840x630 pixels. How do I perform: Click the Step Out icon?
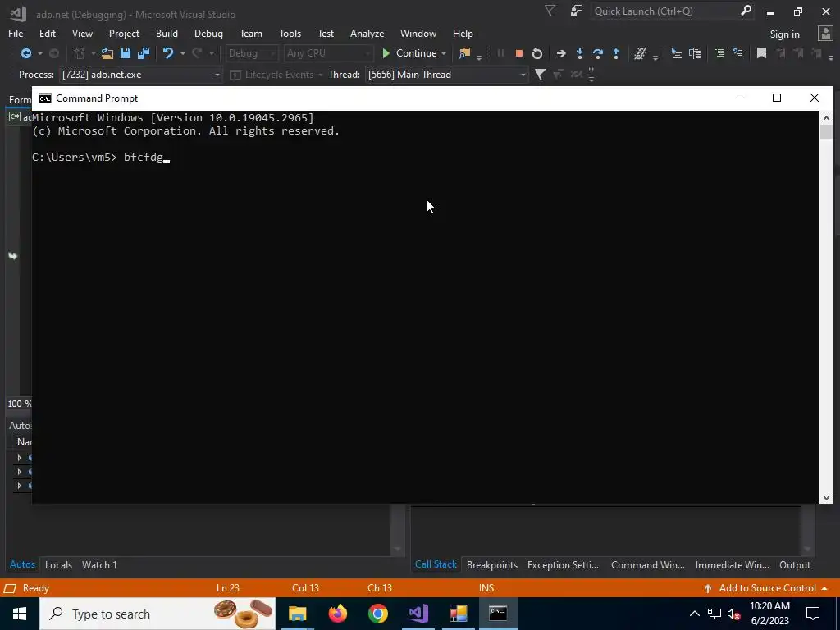coord(616,53)
